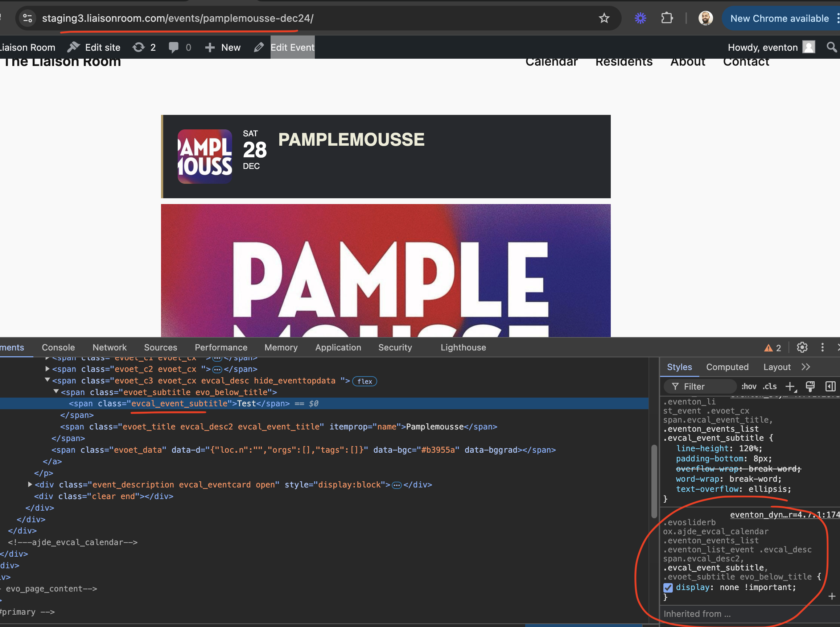Select the Layout pane tab
This screenshot has height=627, width=840.
point(777,367)
